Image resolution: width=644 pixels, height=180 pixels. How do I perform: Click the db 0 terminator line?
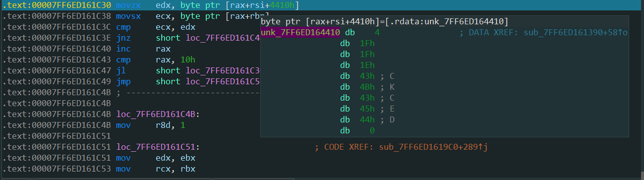pos(357,131)
